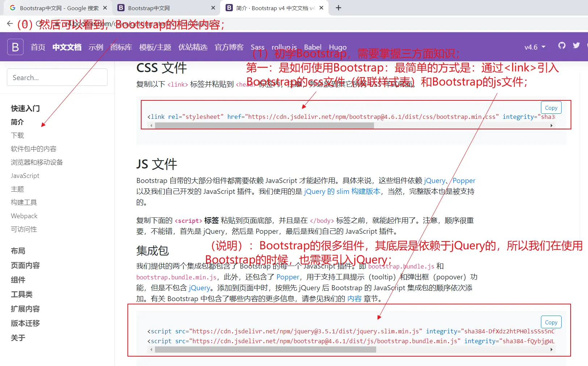Click the link rel="stylesheet" code line
This screenshot has width=588, height=366.
[351, 117]
